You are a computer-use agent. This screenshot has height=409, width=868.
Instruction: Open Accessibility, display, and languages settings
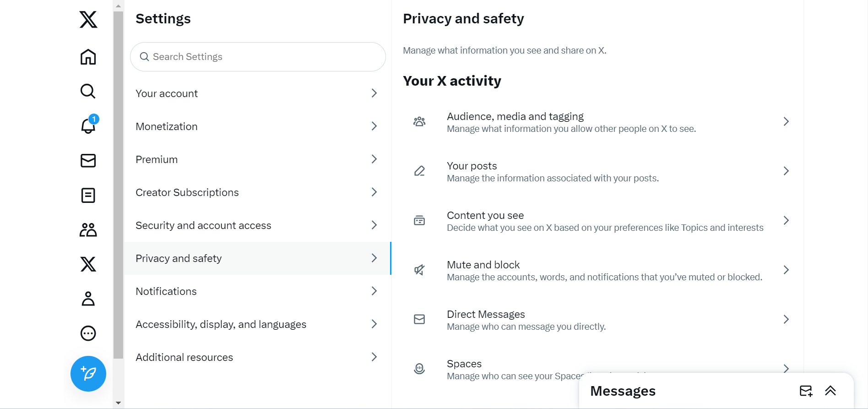point(257,324)
